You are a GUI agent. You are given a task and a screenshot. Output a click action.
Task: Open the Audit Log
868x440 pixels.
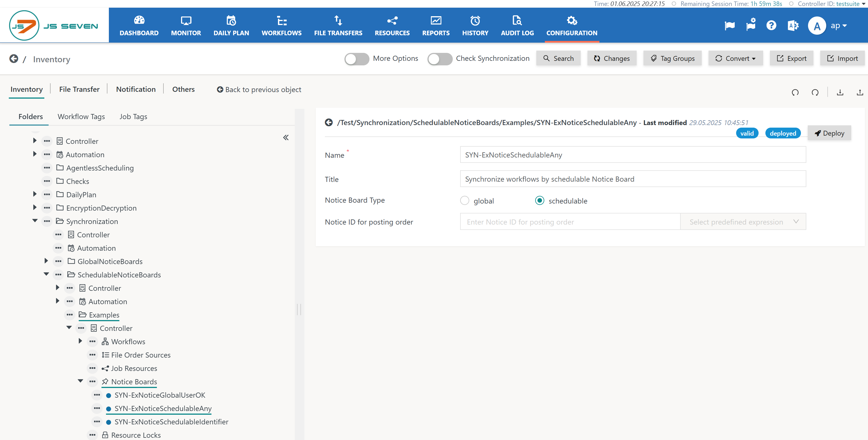pyautogui.click(x=517, y=26)
